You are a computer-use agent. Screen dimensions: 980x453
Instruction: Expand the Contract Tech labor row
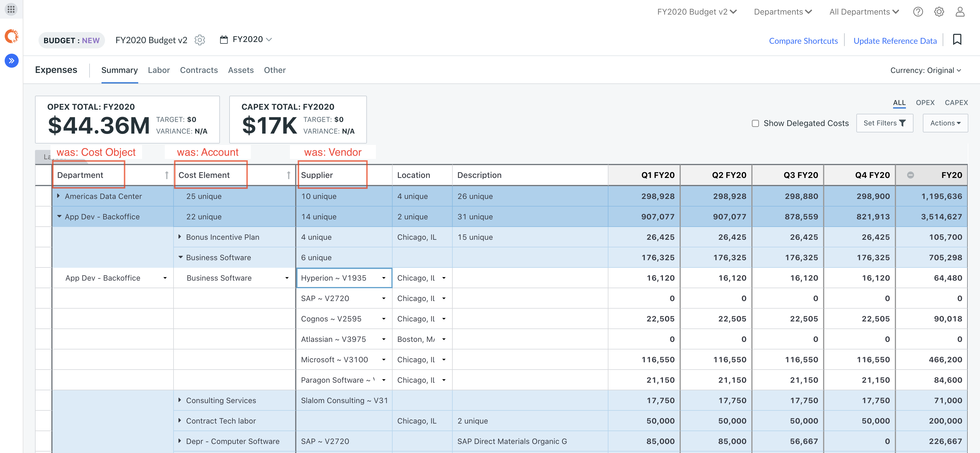(180, 421)
